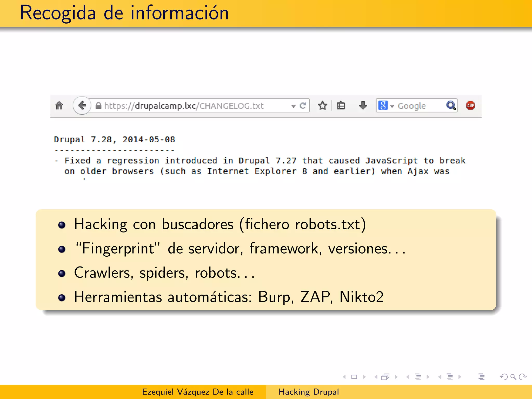Viewport: 532px width, 399px height.
Task: Select the "Hacking con buscadores" bullet
Action: [220, 224]
